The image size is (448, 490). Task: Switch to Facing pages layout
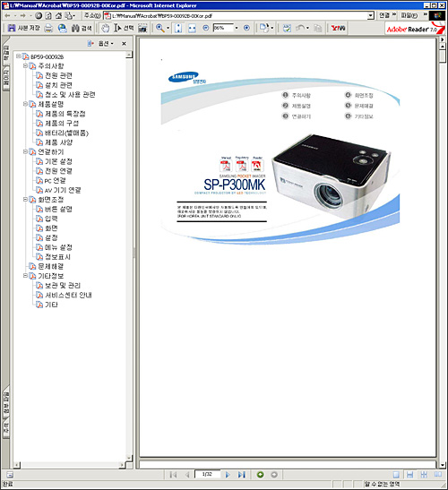point(437,475)
